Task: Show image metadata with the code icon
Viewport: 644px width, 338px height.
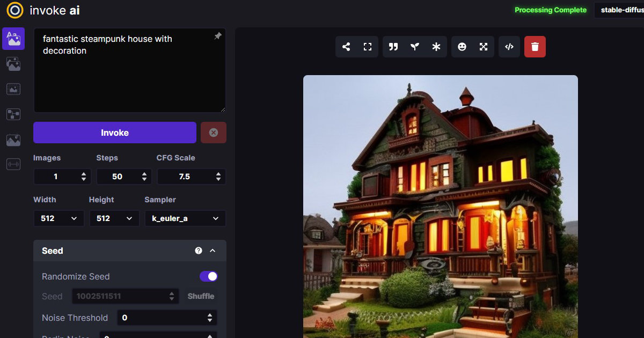Action: (509, 47)
